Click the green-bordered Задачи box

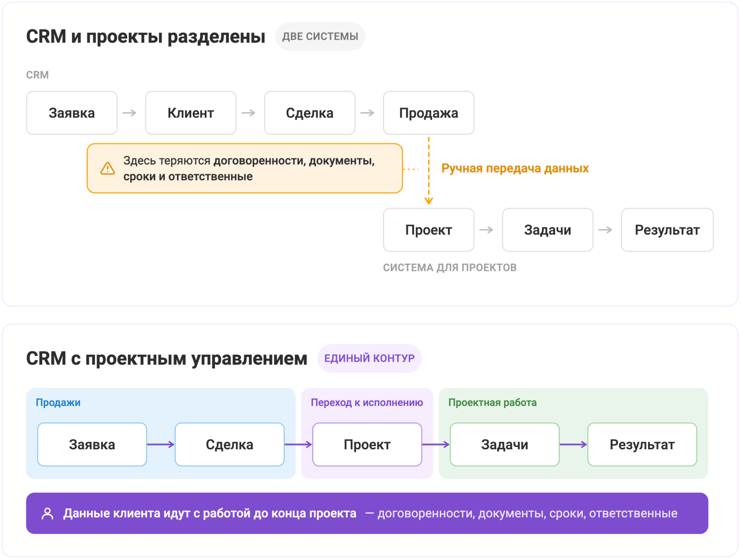pos(505,444)
